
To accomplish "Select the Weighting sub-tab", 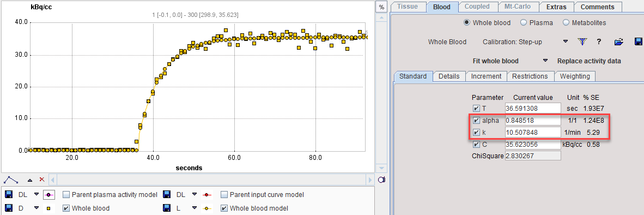I will point(575,76).
